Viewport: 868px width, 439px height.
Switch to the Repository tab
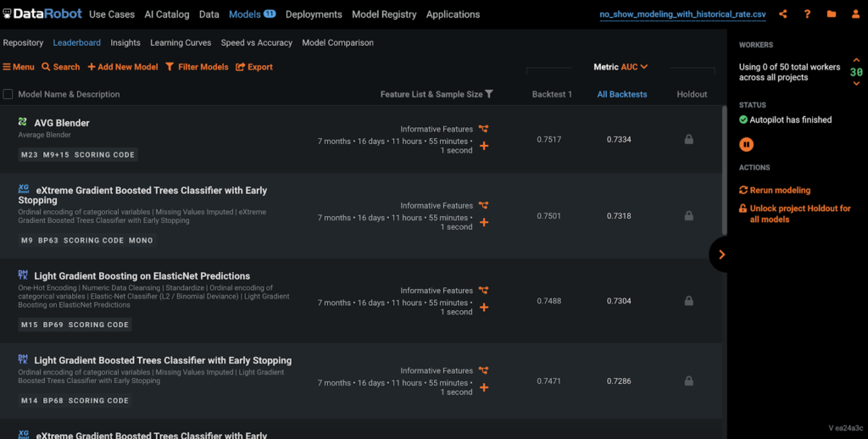[x=23, y=42]
